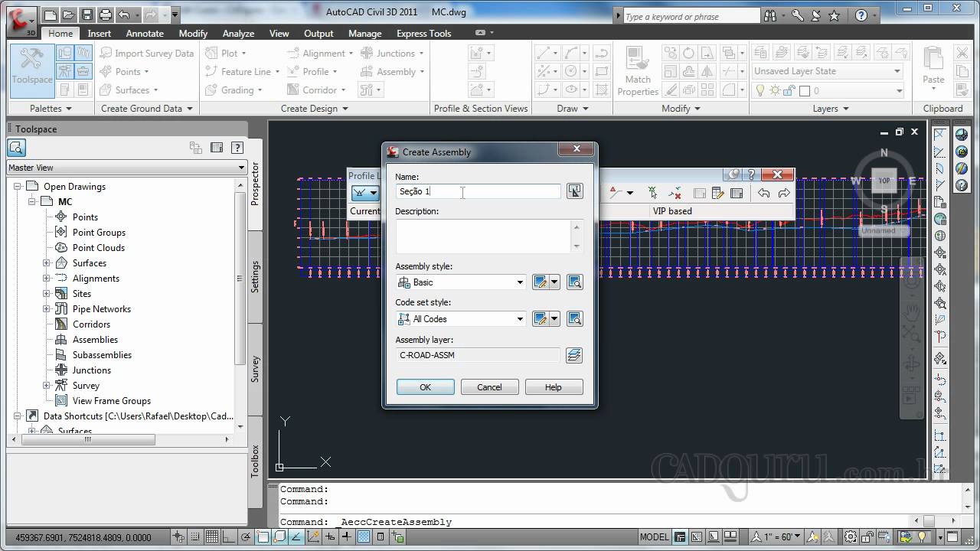Viewport: 980px width, 551px height.
Task: Click the Help question mark in title bar
Action: (x=861, y=15)
